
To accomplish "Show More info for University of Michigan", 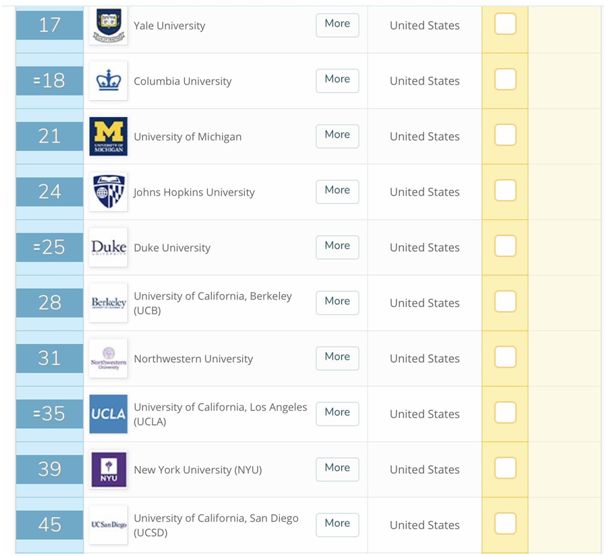I will pyautogui.click(x=337, y=136).
